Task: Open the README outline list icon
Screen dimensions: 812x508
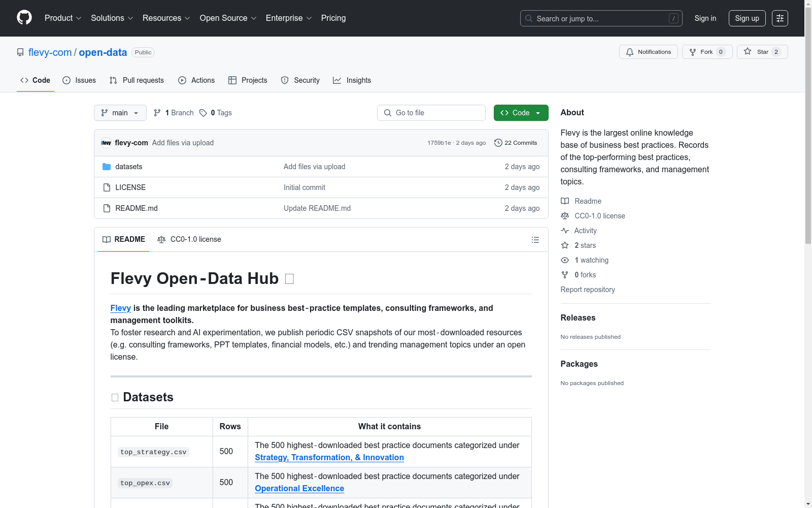Action: (x=535, y=240)
